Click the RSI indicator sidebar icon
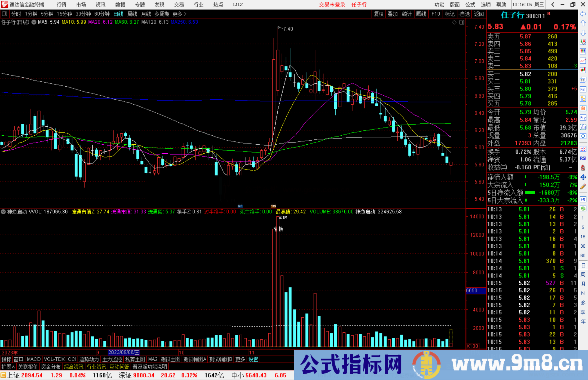This screenshot has height=380, width=588. tap(583, 158)
